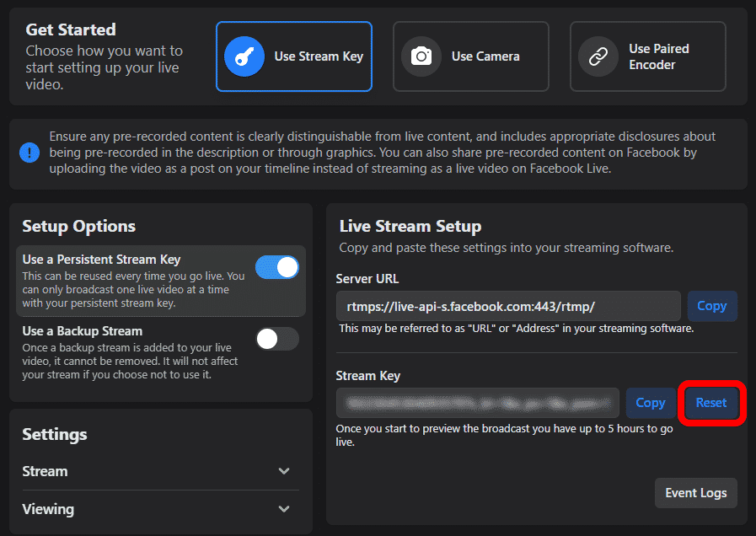The image size is (756, 536).
Task: Copy the Server URL
Action: (712, 306)
